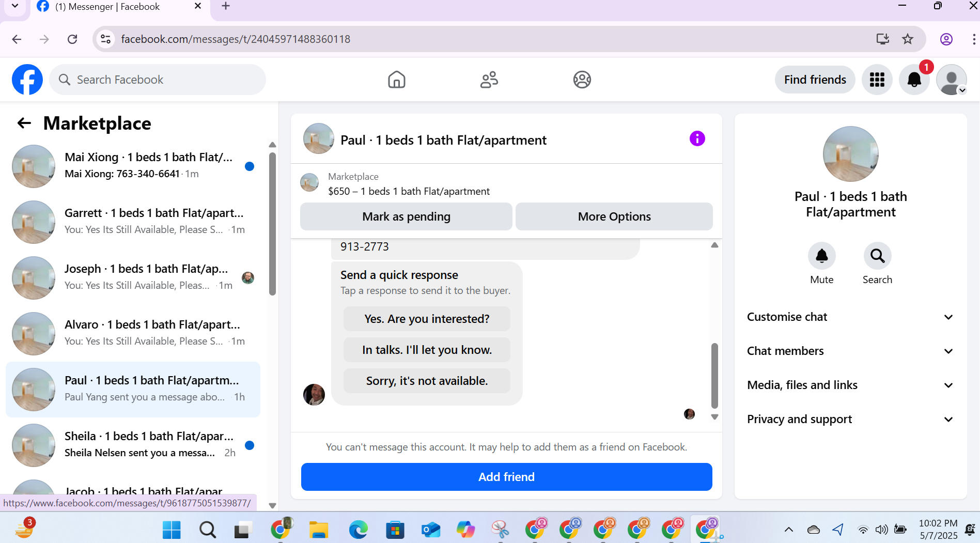Click the conversation list scrollbar thumb
This screenshot has height=543, width=980.
click(x=272, y=223)
